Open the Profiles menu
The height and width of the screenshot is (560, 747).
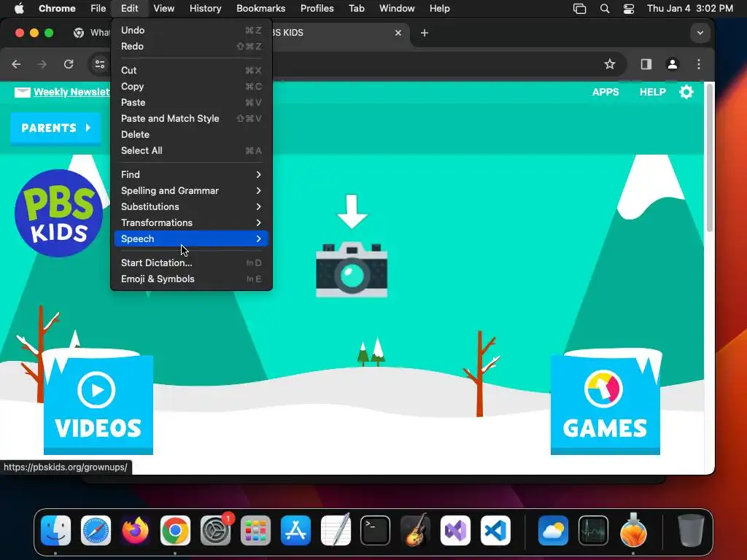pos(317,9)
